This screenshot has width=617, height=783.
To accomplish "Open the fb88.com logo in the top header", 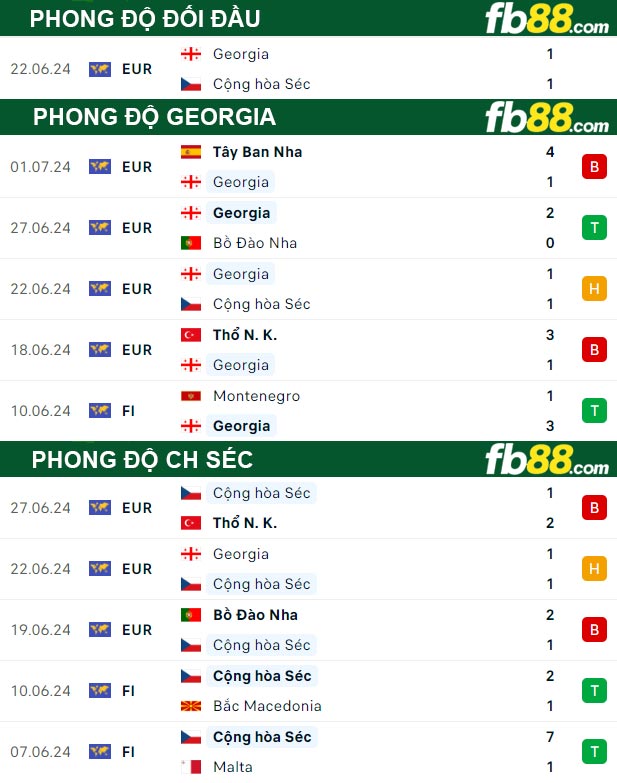I will tap(547, 18).
